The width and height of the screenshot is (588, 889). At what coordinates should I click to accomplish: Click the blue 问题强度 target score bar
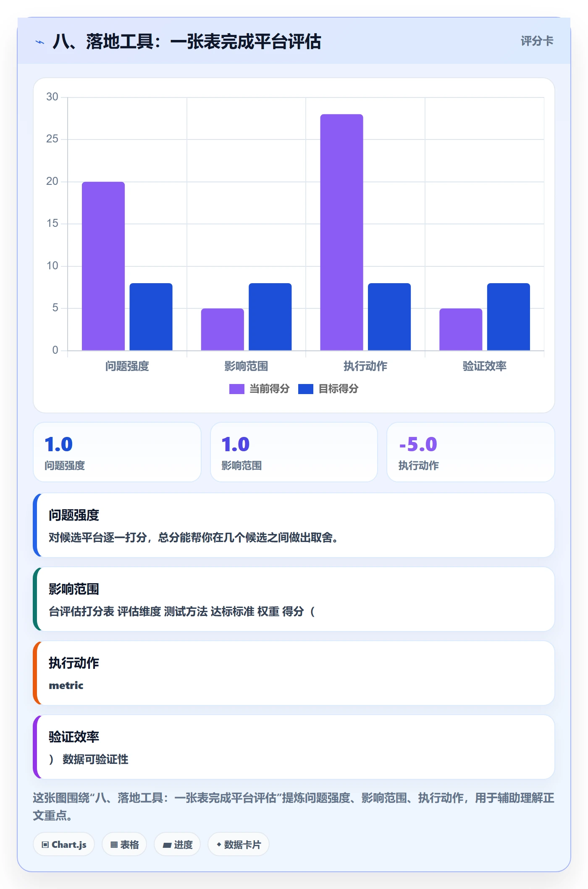click(x=151, y=317)
